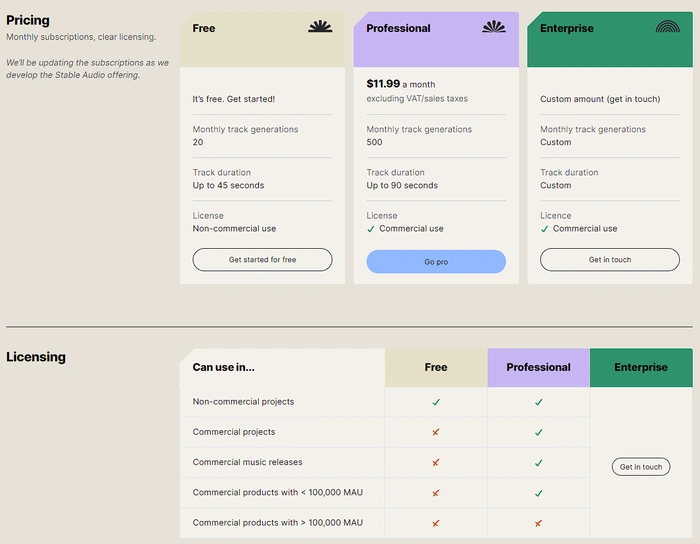Click the "500" monthly track generations value

374,142
